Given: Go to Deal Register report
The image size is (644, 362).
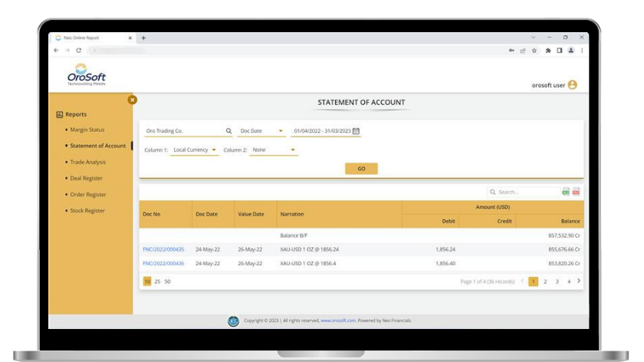Looking at the screenshot, I should 86,178.
